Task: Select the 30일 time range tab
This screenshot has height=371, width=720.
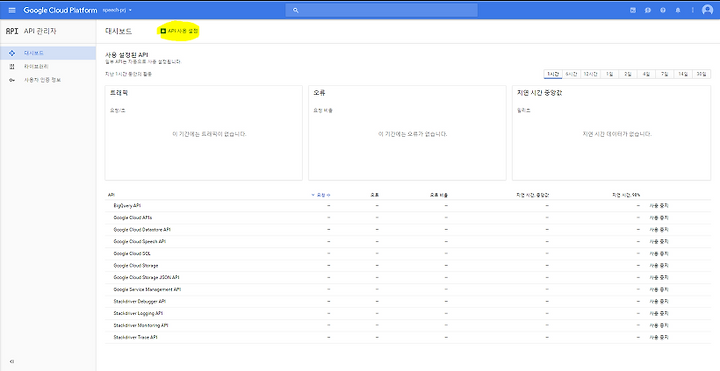Action: pos(701,74)
